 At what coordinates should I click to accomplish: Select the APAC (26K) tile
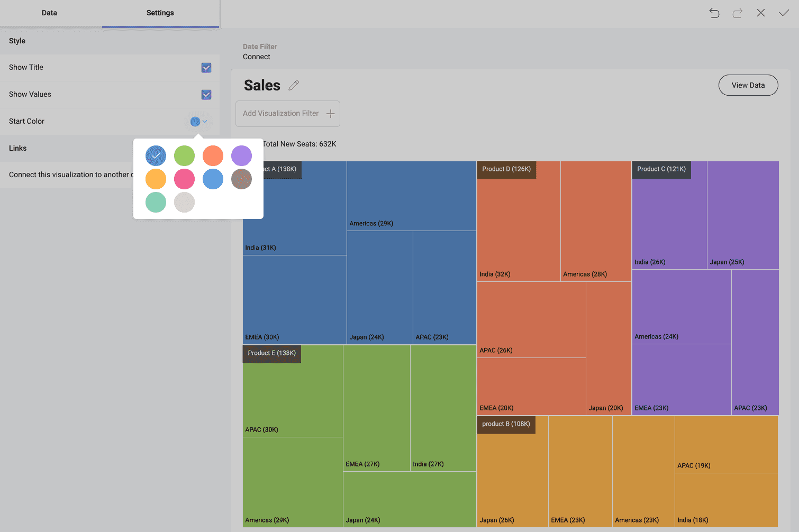pyautogui.click(x=531, y=320)
